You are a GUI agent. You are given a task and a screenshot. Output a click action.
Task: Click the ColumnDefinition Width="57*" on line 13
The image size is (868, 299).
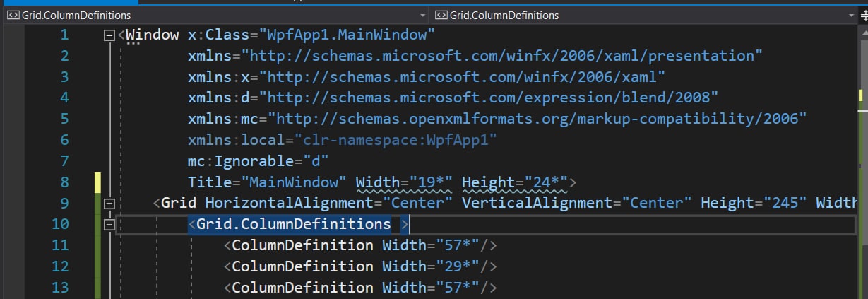[x=362, y=288]
